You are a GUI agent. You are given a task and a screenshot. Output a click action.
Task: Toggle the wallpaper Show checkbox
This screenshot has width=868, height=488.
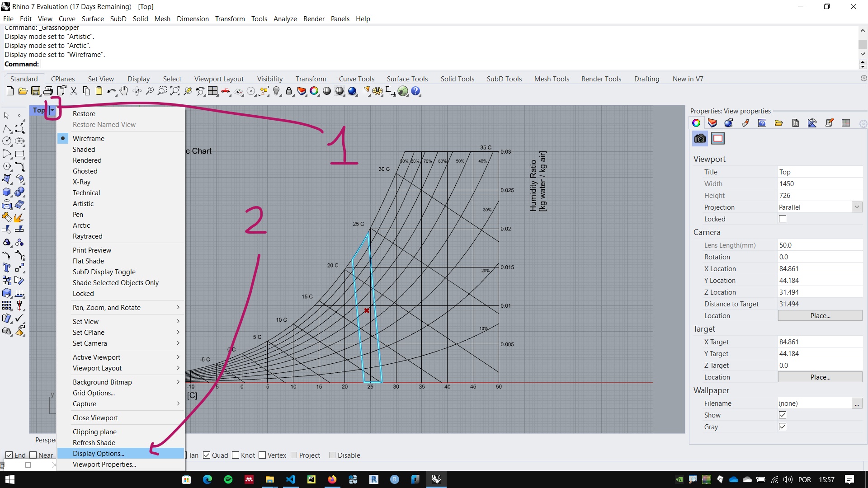point(783,415)
